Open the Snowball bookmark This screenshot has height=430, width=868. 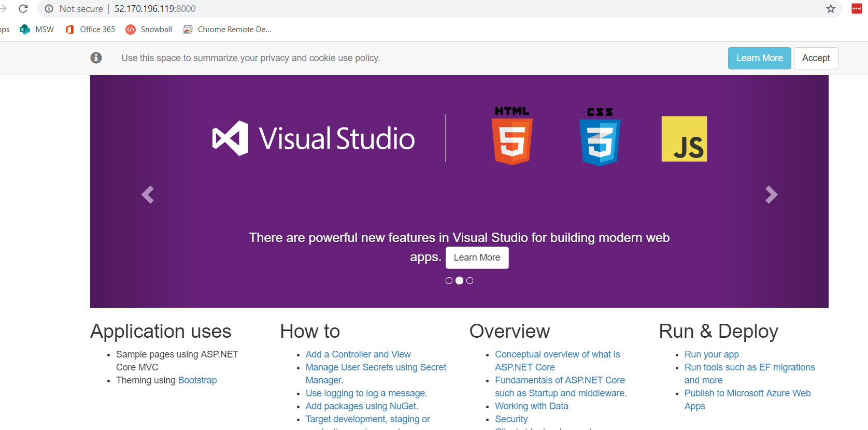(149, 30)
